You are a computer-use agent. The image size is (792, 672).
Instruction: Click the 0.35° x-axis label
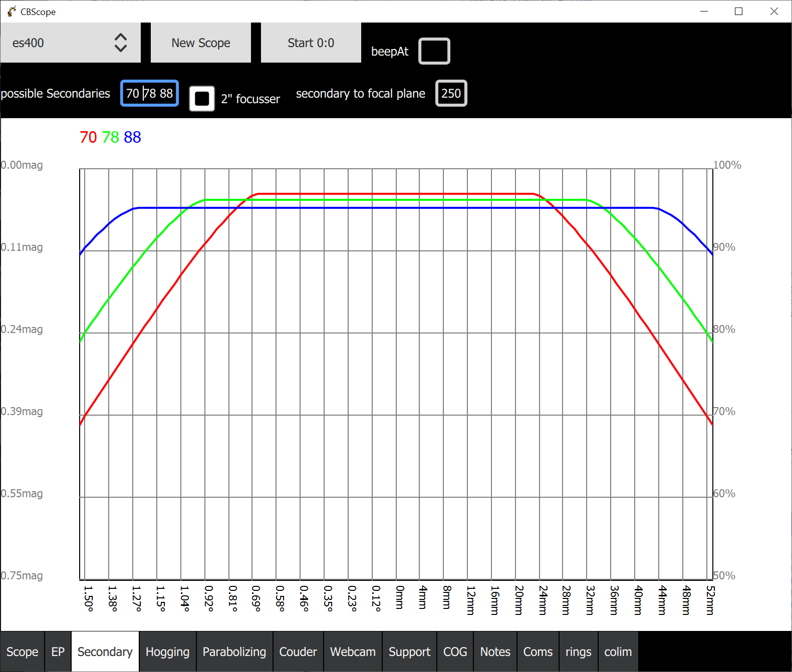328,598
